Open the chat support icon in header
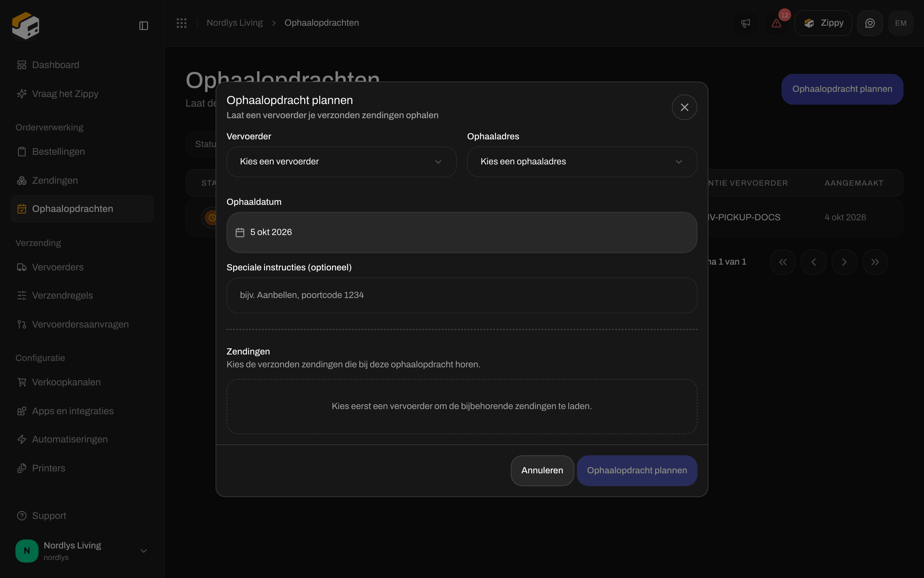The width and height of the screenshot is (924, 578). pos(870,23)
